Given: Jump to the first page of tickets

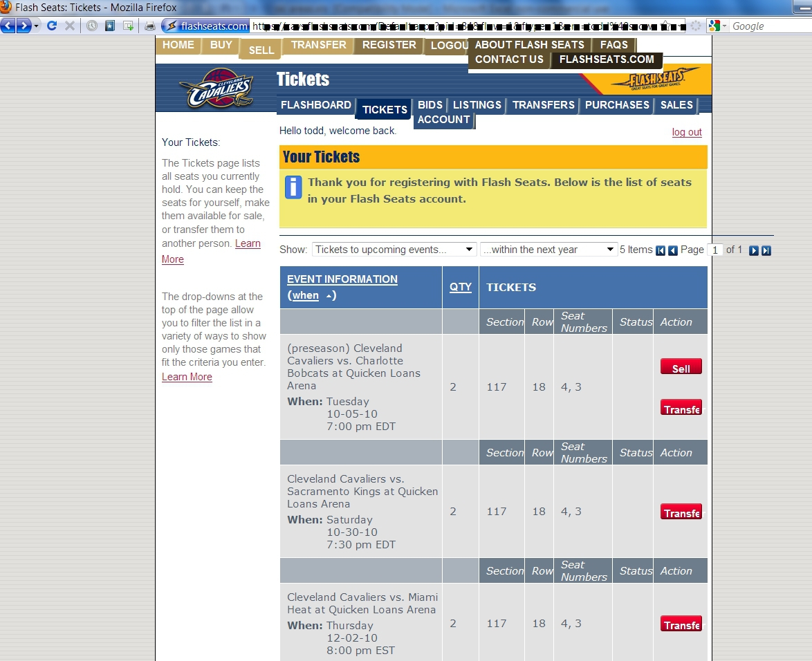Looking at the screenshot, I should coord(661,250).
